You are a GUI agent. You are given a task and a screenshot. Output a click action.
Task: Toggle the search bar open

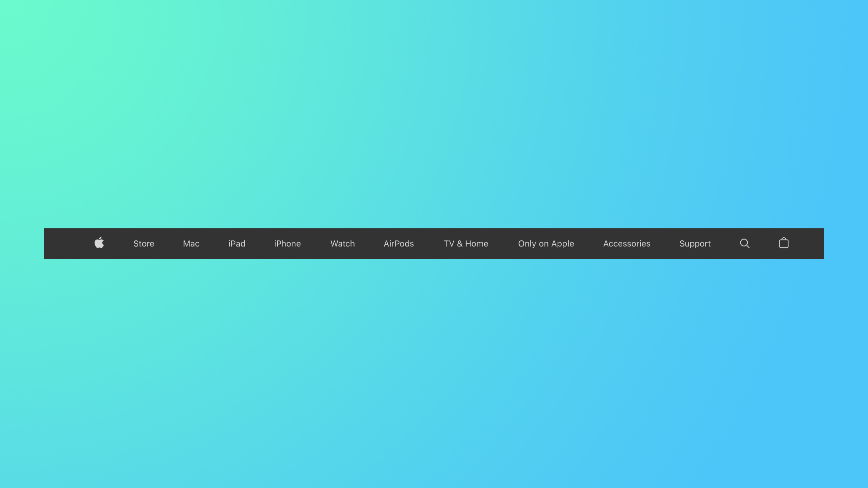point(744,243)
